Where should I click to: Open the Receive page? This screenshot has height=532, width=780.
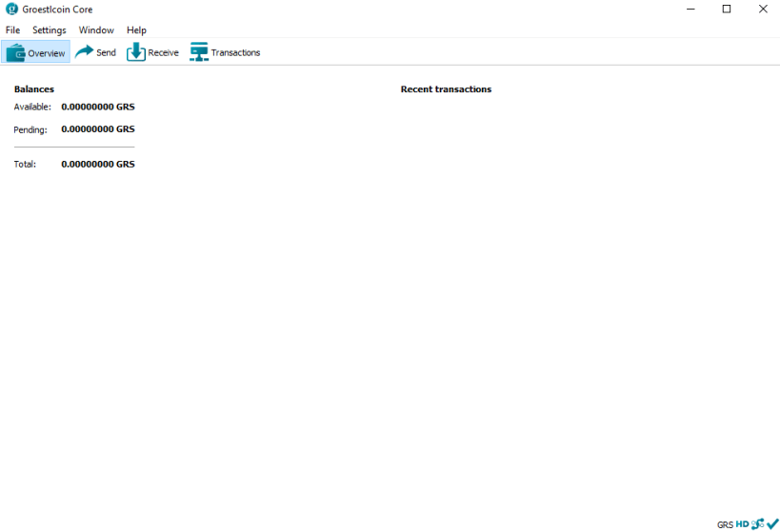pos(152,52)
